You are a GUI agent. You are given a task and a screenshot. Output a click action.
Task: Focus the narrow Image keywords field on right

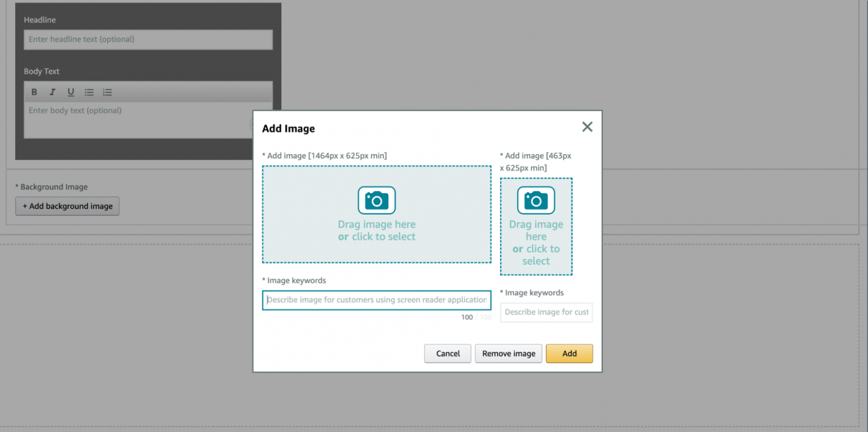[546, 312]
